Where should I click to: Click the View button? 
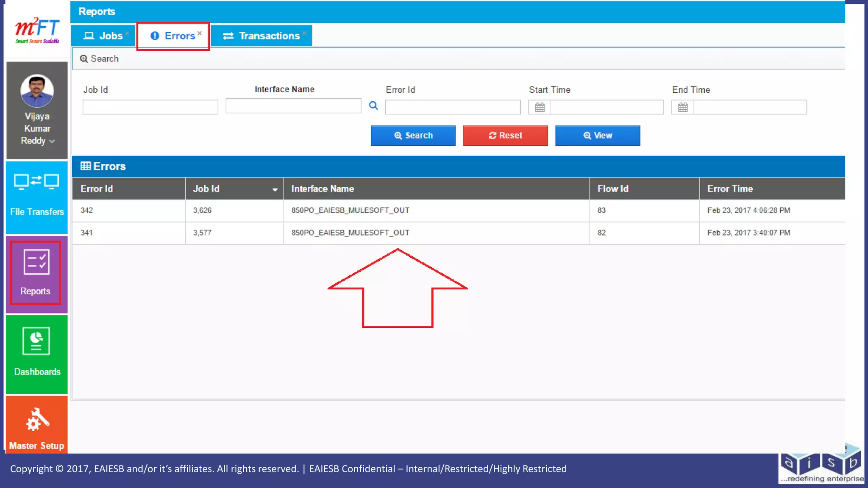pyautogui.click(x=597, y=136)
